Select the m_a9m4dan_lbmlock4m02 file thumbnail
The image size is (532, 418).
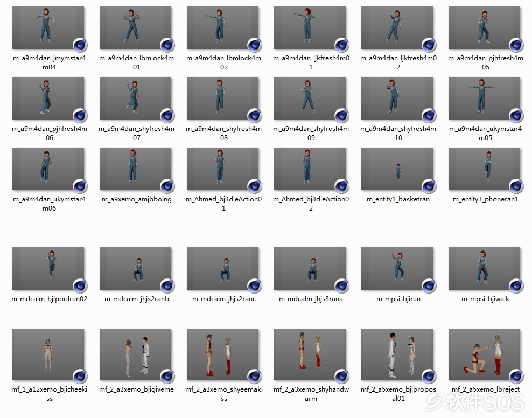(222, 27)
